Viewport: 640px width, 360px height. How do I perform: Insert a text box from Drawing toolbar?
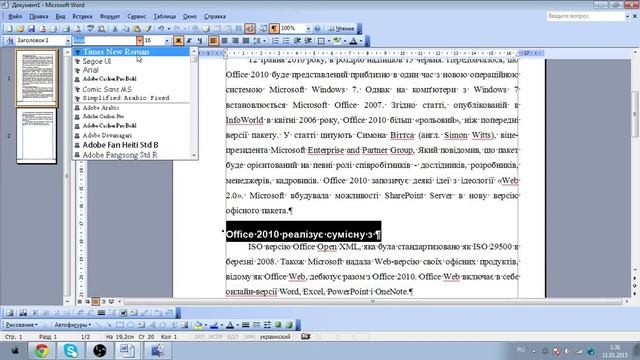point(141,325)
